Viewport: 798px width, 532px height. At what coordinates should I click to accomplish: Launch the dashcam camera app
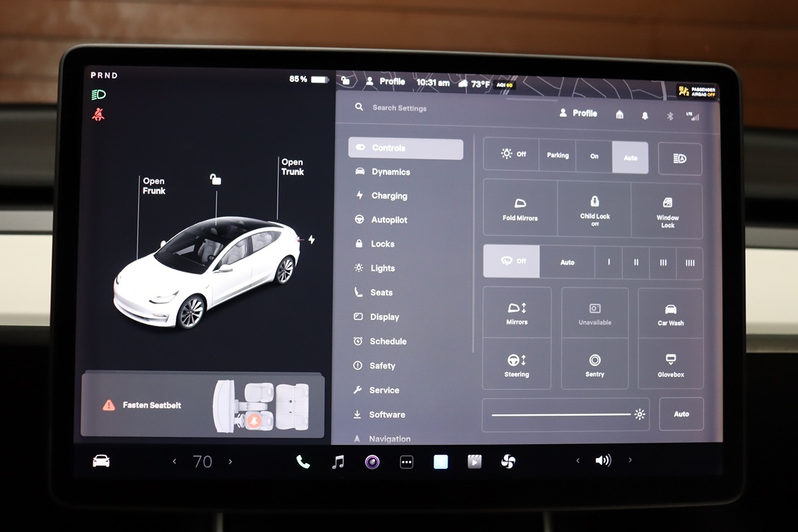[372, 462]
